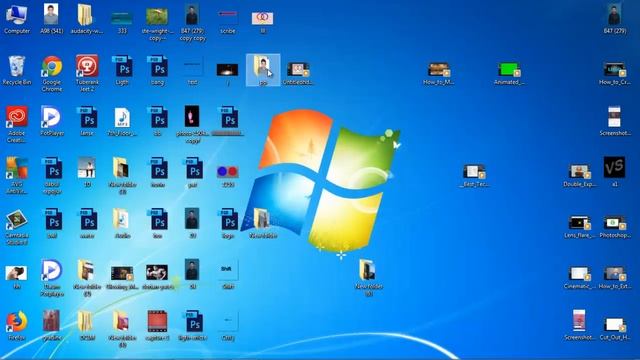Image resolution: width=640 pixels, height=360 pixels.
Task: Select the How_to_Ext... video file
Action: pyautogui.click(x=614, y=278)
